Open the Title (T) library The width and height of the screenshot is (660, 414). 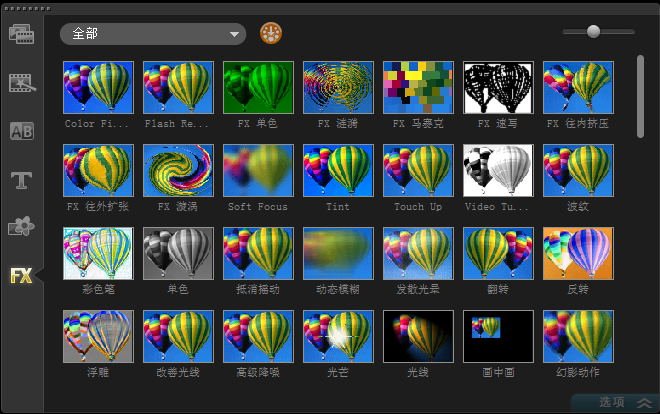click(x=21, y=180)
